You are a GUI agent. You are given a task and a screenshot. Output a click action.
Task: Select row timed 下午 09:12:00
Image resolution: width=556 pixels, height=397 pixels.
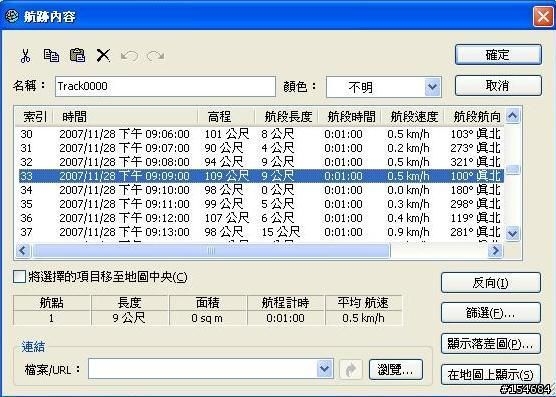(261, 218)
